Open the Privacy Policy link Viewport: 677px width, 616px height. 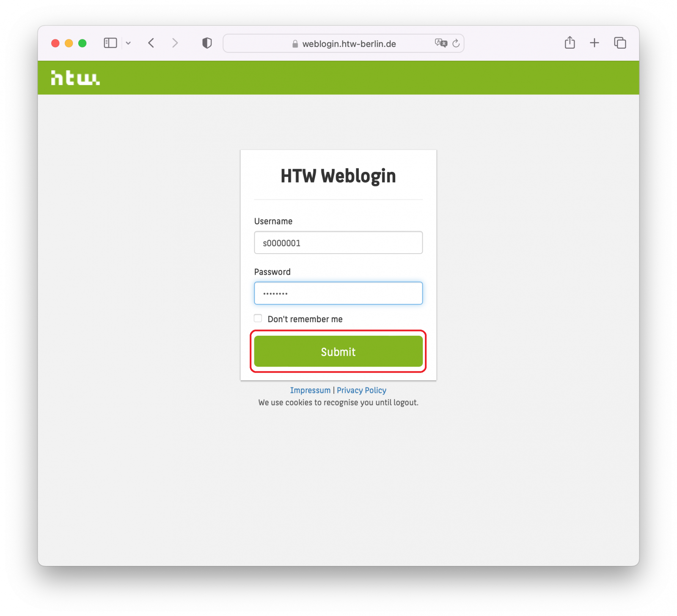click(361, 390)
